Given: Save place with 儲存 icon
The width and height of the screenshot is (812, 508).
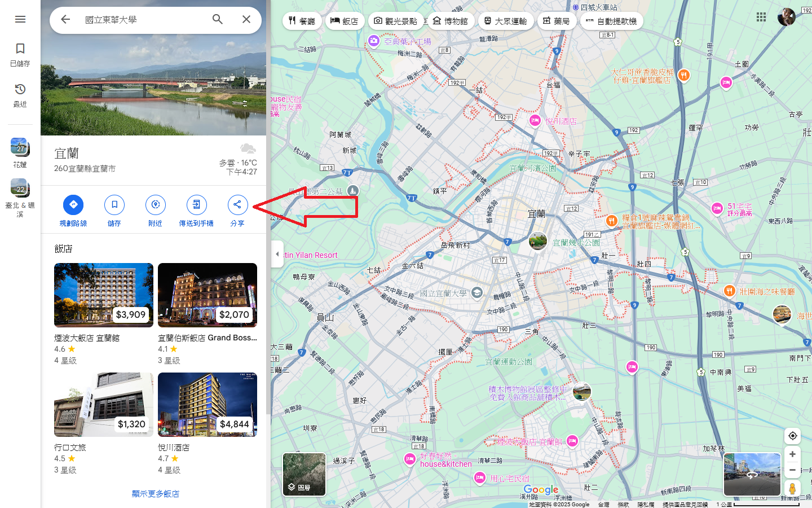Looking at the screenshot, I should click(114, 205).
